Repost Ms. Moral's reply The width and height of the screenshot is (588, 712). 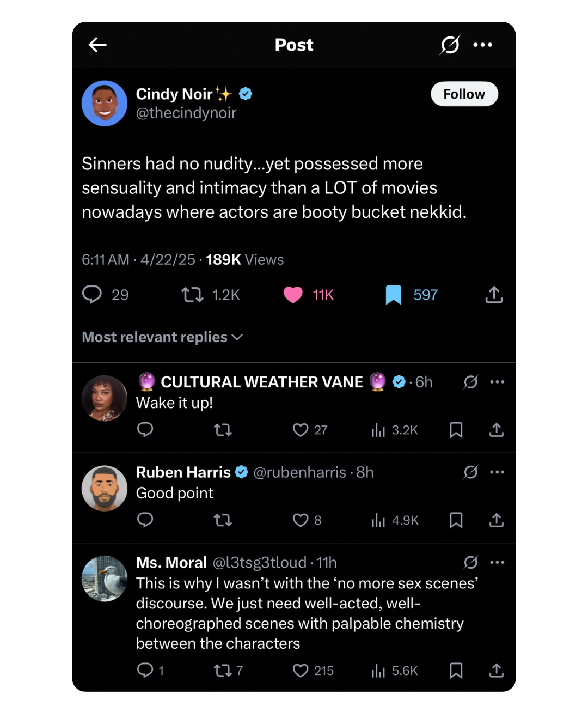(x=223, y=670)
